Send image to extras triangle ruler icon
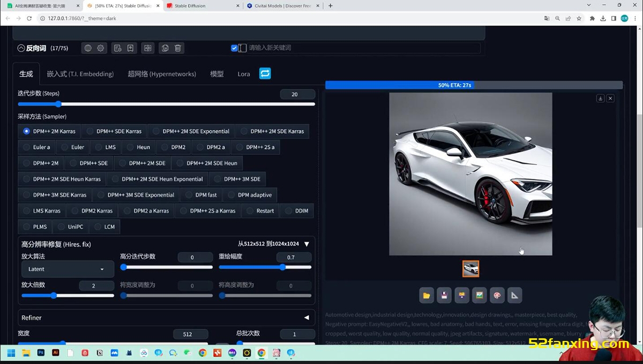The height and width of the screenshot is (364, 643). [514, 295]
